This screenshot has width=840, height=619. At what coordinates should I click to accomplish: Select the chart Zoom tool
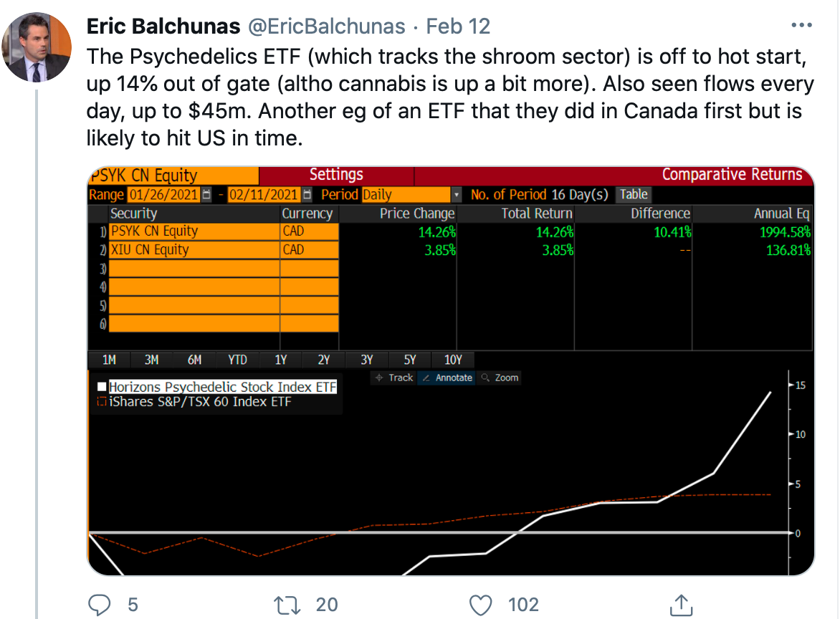click(x=500, y=378)
